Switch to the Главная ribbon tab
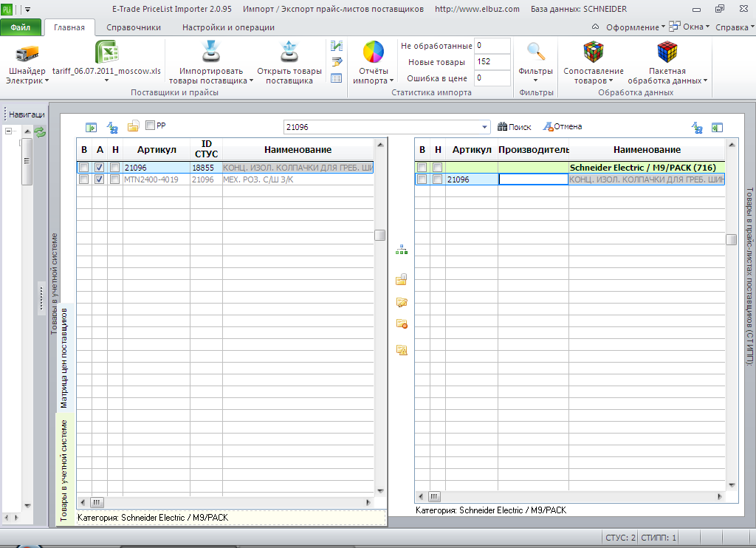 pos(69,27)
